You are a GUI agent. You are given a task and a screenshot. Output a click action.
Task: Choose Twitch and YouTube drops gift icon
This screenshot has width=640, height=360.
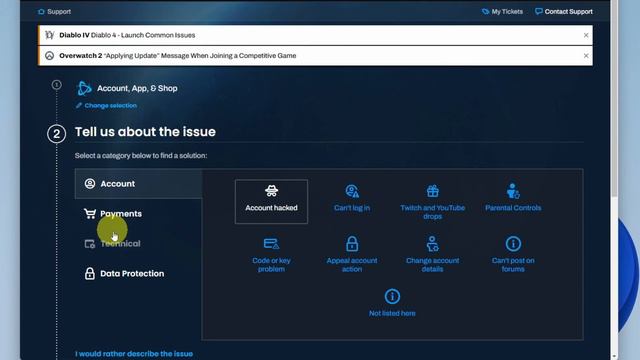coord(433,191)
